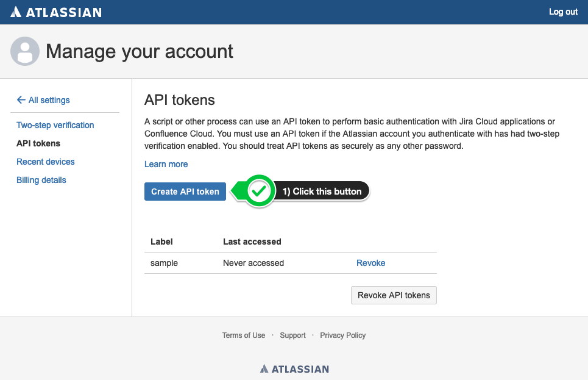Open the Support footer link
Screen dimensions: 588x380
click(x=292, y=335)
